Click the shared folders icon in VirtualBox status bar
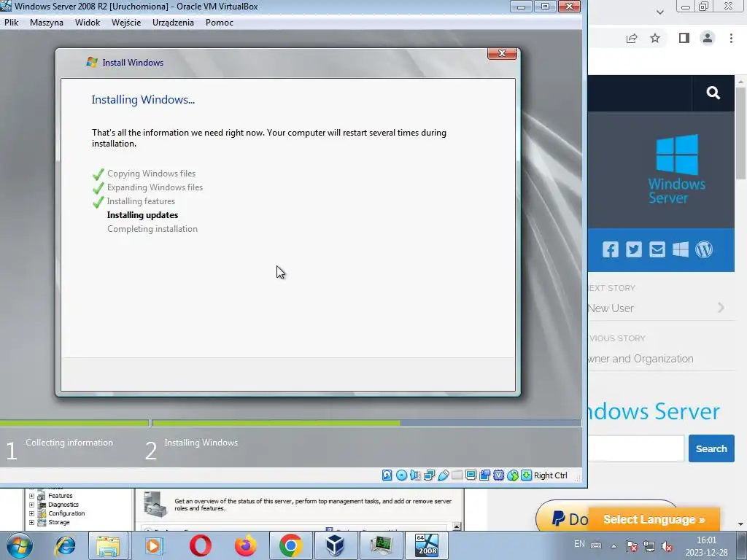 (x=457, y=475)
